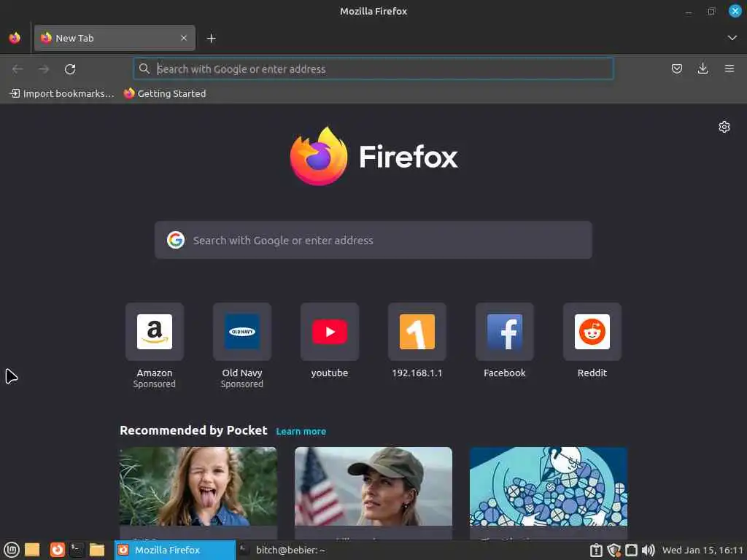Close the New Tab tab

coord(184,38)
